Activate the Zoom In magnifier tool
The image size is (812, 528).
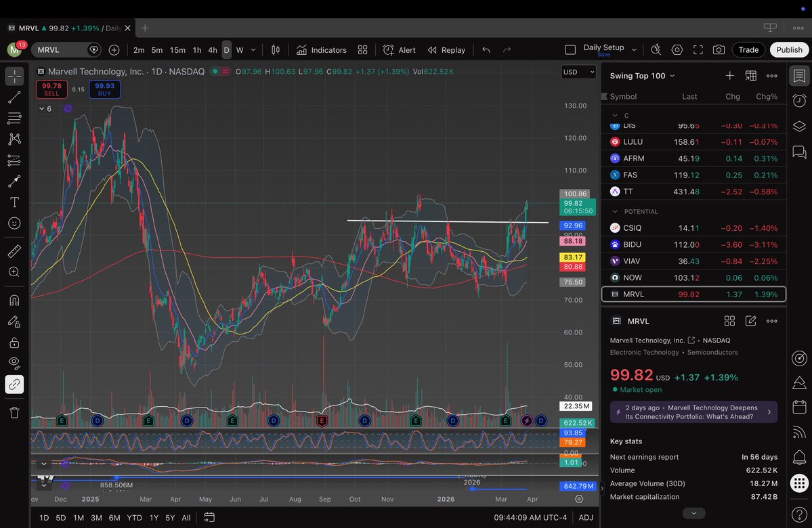click(x=14, y=271)
